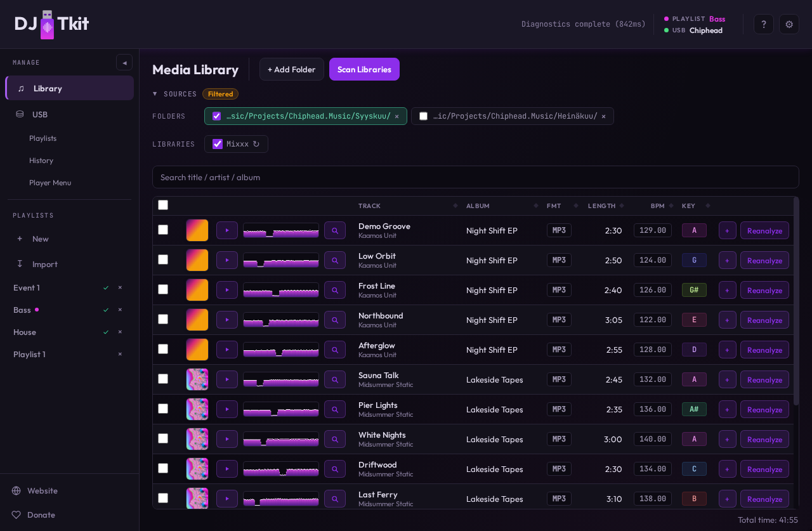The height and width of the screenshot is (531, 812).
Task: Remove the Syyskuu folder source
Action: pos(397,116)
